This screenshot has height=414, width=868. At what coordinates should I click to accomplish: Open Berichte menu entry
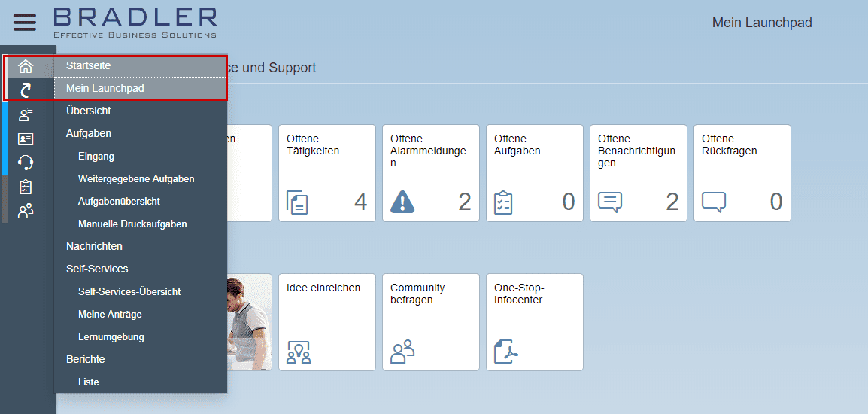coord(141,359)
